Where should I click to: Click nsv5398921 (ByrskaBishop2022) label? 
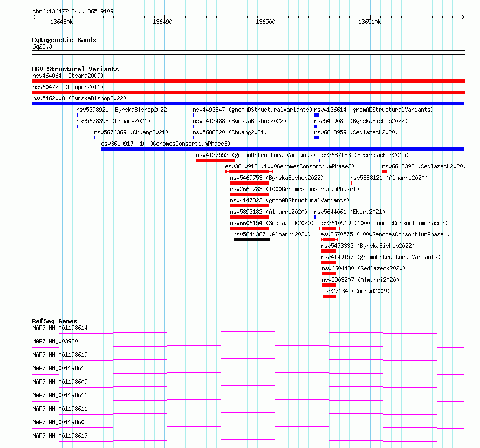click(x=123, y=110)
